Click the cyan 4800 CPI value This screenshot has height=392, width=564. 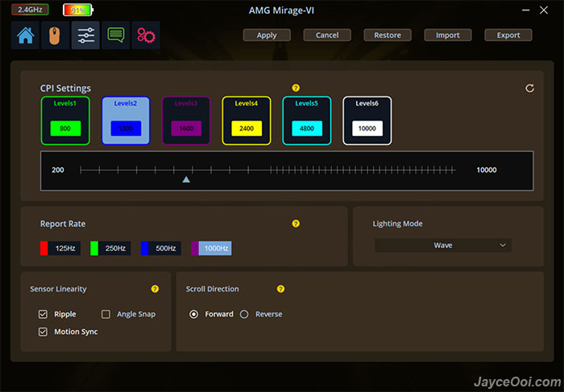coord(307,128)
